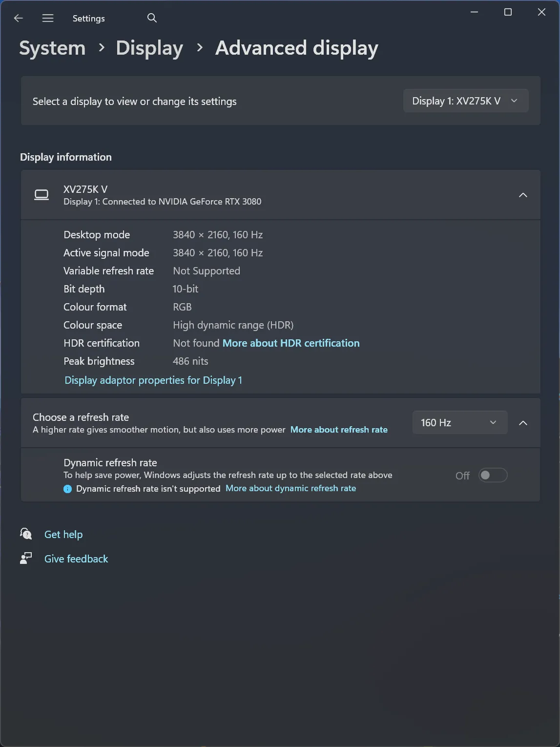
Task: Click More about refresh rate link
Action: tap(339, 430)
